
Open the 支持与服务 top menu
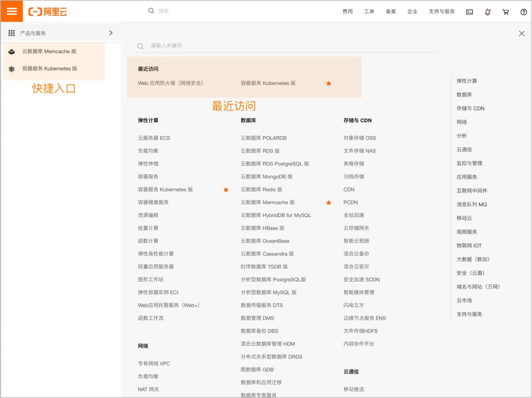point(442,11)
